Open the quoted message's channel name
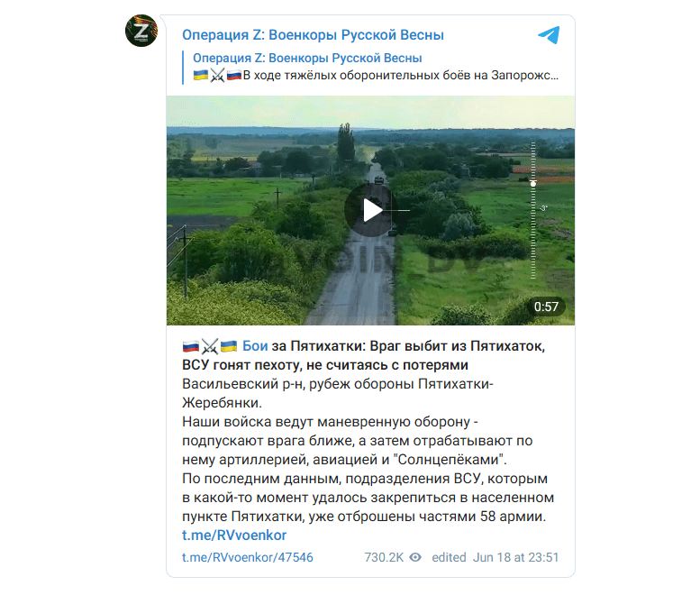700x595 pixels. (307, 58)
